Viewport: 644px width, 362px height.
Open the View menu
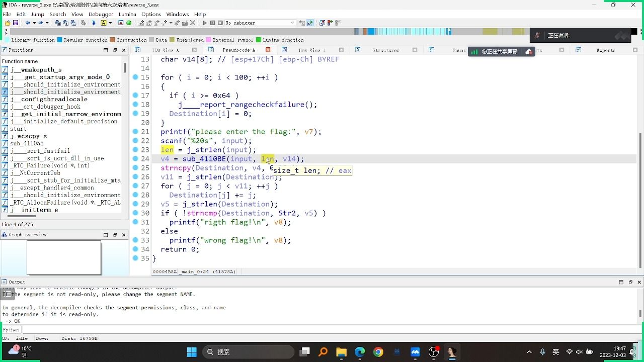click(77, 14)
